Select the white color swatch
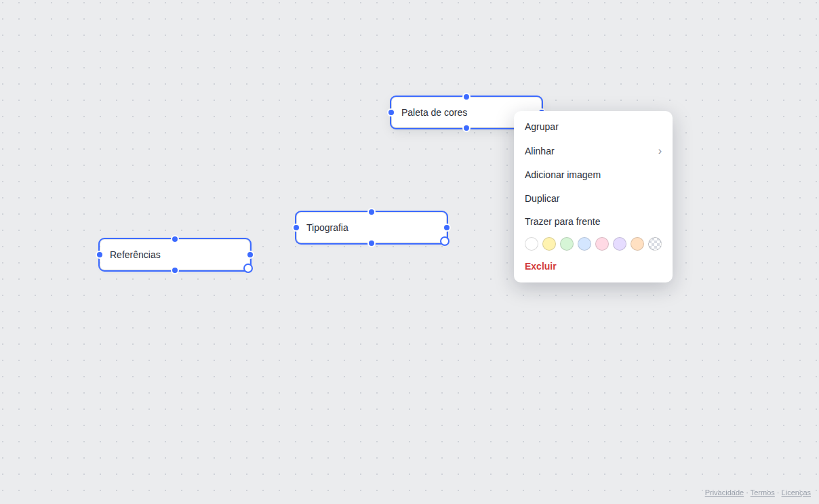Image resolution: width=819 pixels, height=504 pixels. point(532,244)
